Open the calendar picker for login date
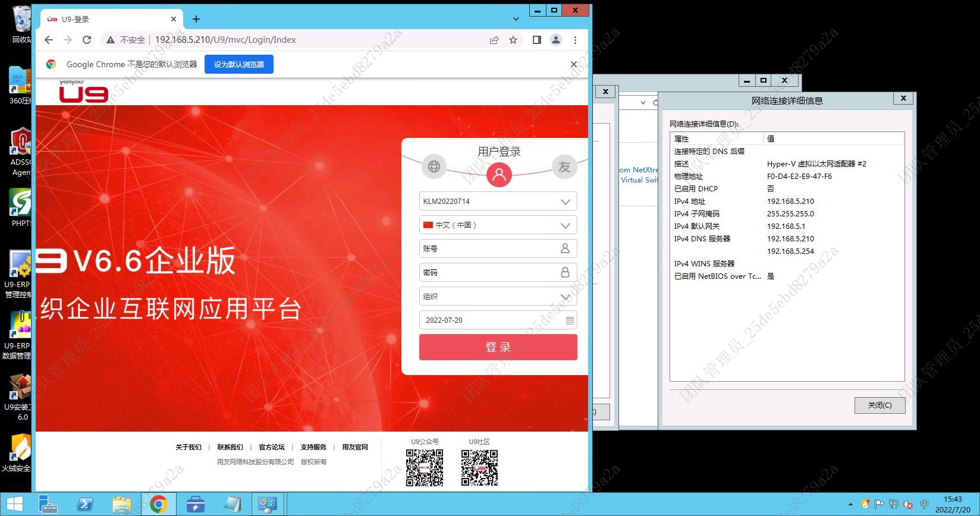This screenshot has height=516, width=980. tap(570, 320)
